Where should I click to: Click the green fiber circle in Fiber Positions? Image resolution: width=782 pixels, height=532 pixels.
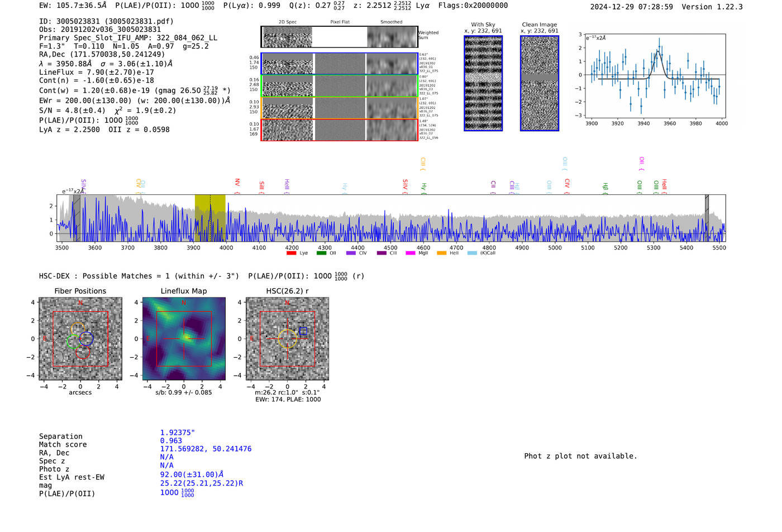click(73, 342)
